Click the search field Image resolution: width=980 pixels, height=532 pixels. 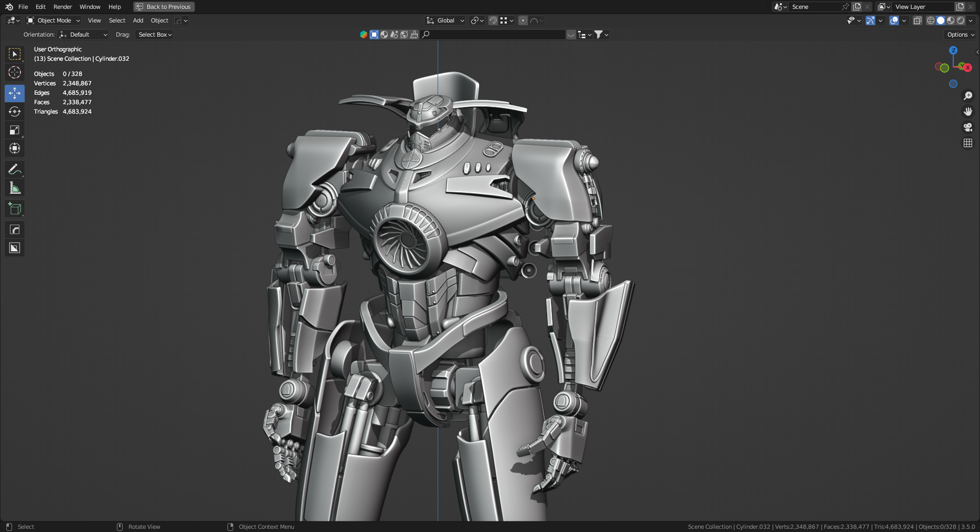[493, 35]
